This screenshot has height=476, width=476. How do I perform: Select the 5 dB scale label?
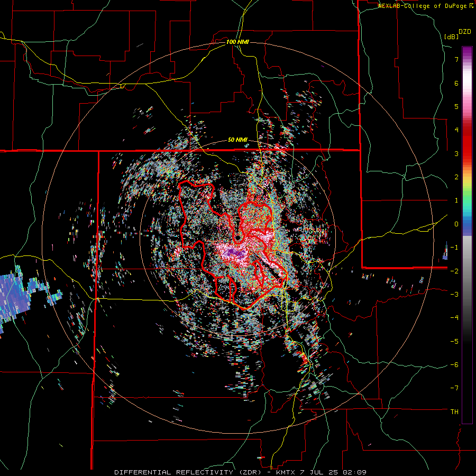(x=456, y=106)
